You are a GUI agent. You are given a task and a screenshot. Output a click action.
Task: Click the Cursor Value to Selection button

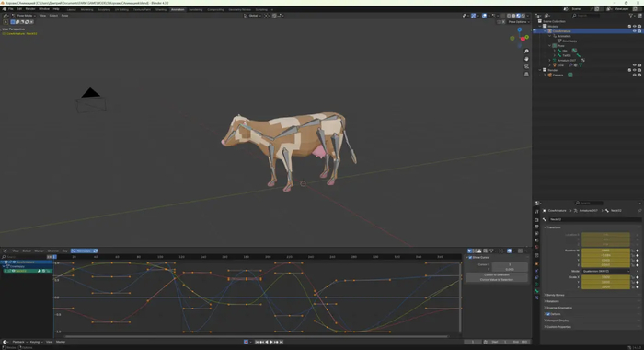click(497, 280)
